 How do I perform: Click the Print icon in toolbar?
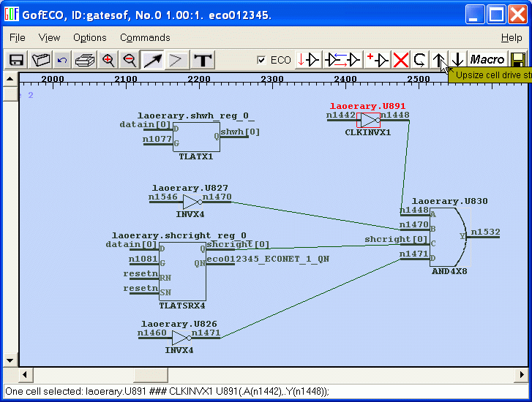point(85,60)
